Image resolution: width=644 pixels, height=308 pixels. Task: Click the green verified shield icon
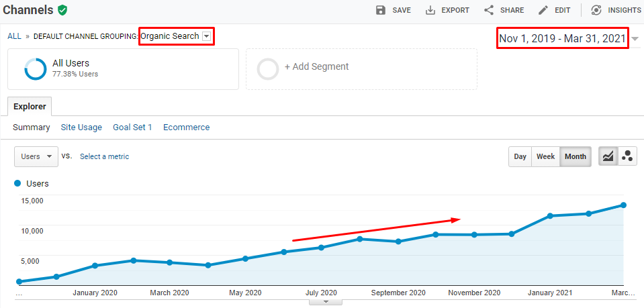tap(62, 10)
